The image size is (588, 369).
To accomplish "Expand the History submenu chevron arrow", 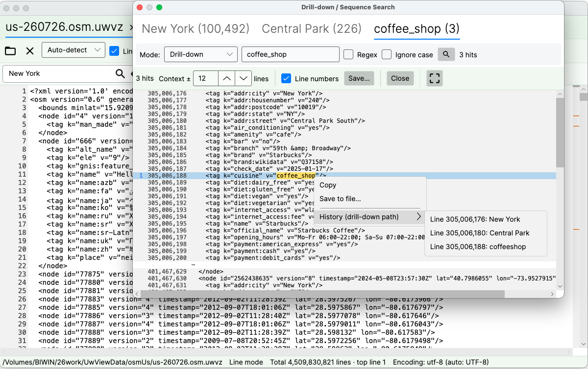I will [x=418, y=217].
